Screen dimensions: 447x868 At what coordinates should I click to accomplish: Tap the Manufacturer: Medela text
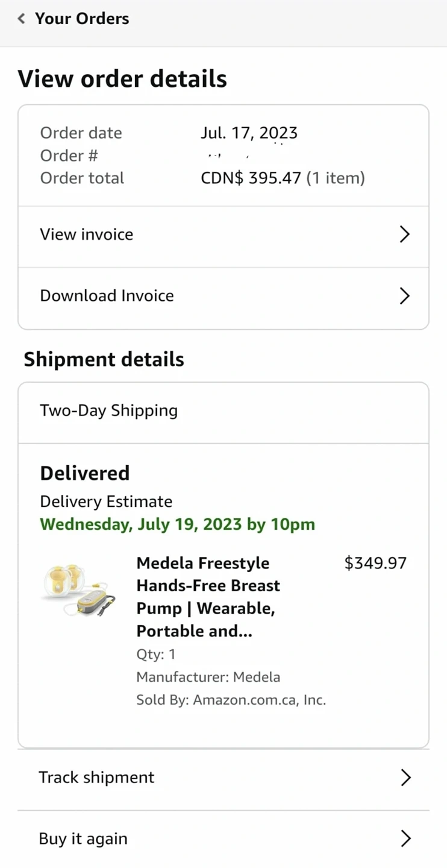coord(208,677)
